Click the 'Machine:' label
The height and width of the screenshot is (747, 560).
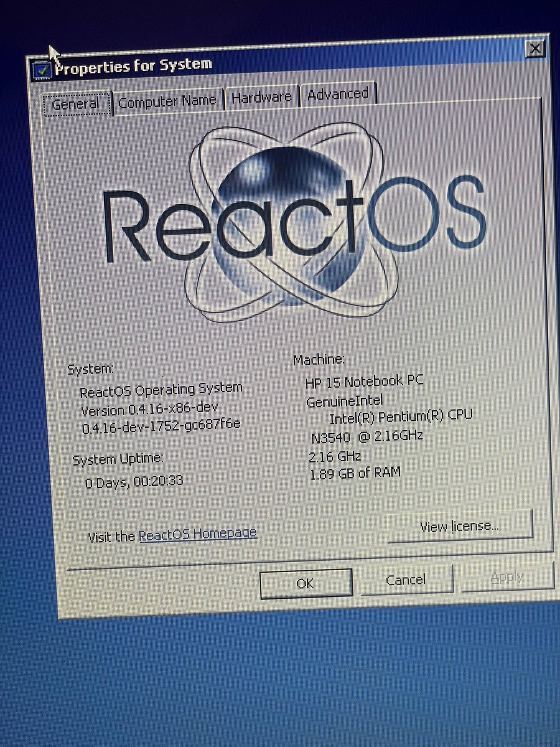(x=319, y=359)
